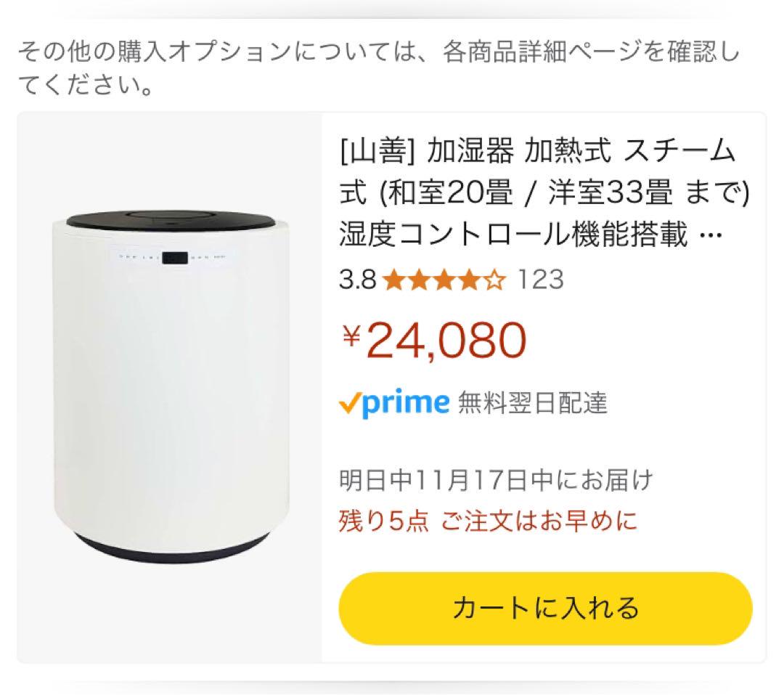This screenshot has height=695, width=784.
Task: Click the blue prime logo
Action: click(406, 402)
